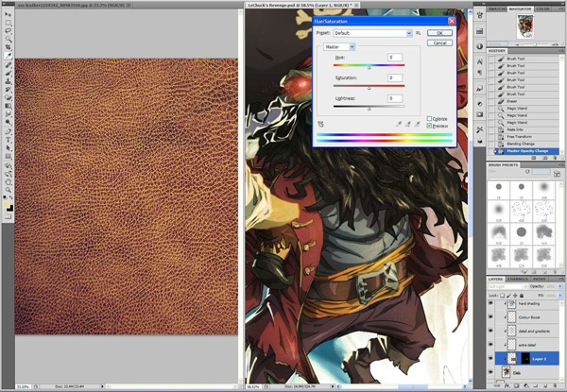Switch to the Color tab
567x392 pixels.
(542, 9)
